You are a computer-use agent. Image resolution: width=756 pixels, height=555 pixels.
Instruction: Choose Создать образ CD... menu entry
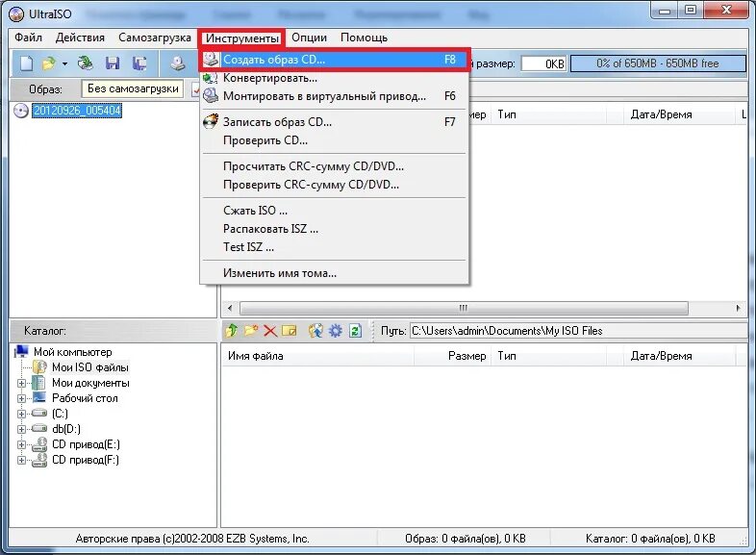(x=334, y=60)
